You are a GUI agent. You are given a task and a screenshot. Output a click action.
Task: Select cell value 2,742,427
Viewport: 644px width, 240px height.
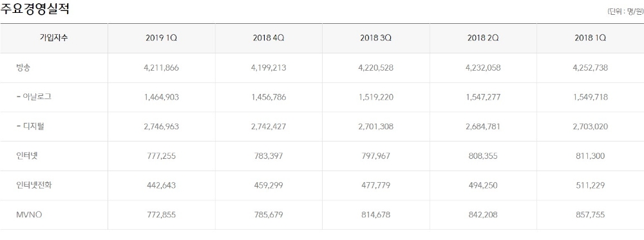point(269,126)
